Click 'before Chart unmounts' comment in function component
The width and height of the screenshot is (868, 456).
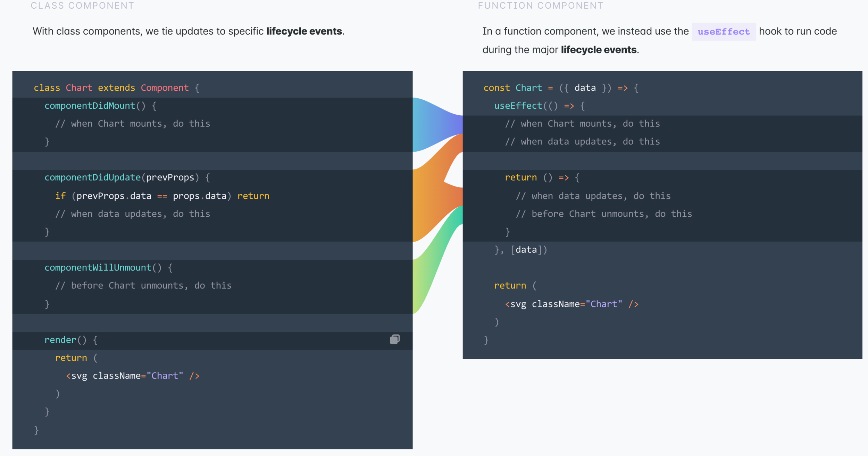[x=603, y=214]
